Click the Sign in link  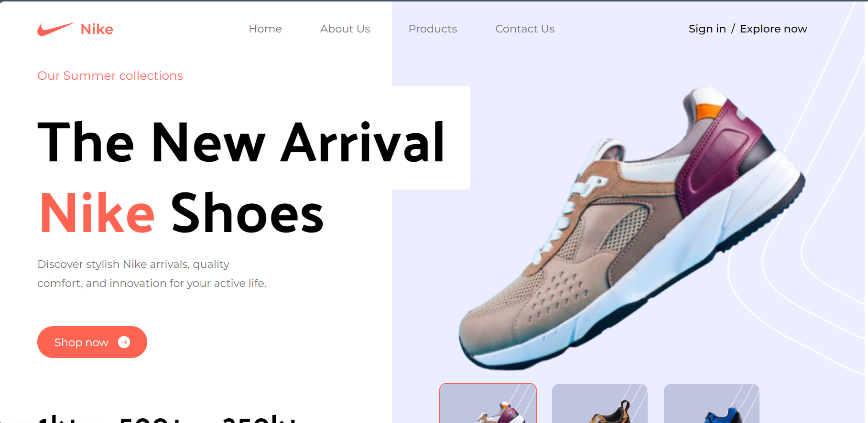point(707,29)
